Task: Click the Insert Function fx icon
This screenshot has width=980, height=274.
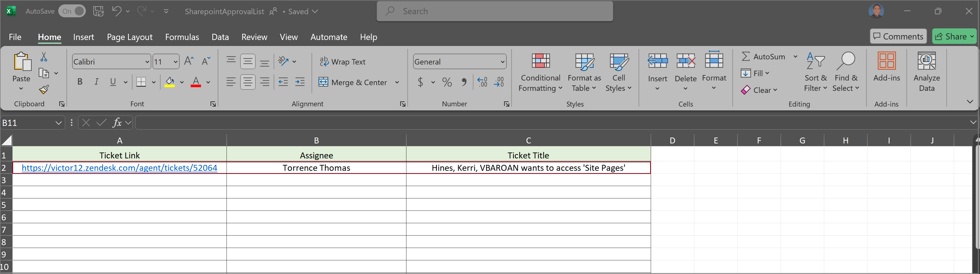Action: click(x=117, y=123)
